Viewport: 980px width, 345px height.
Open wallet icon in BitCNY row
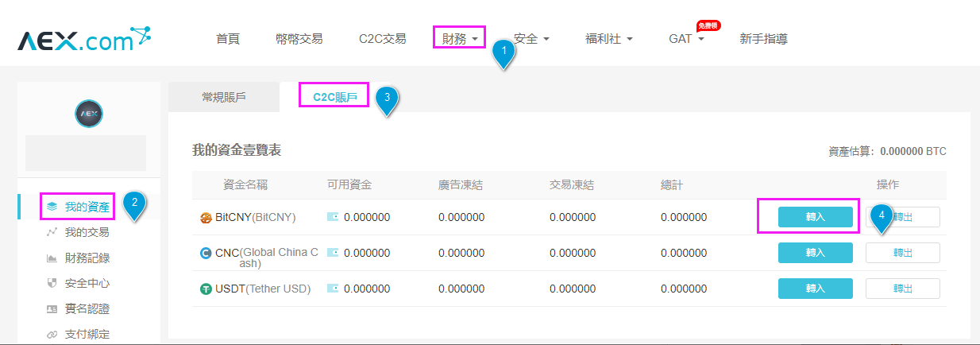point(334,217)
